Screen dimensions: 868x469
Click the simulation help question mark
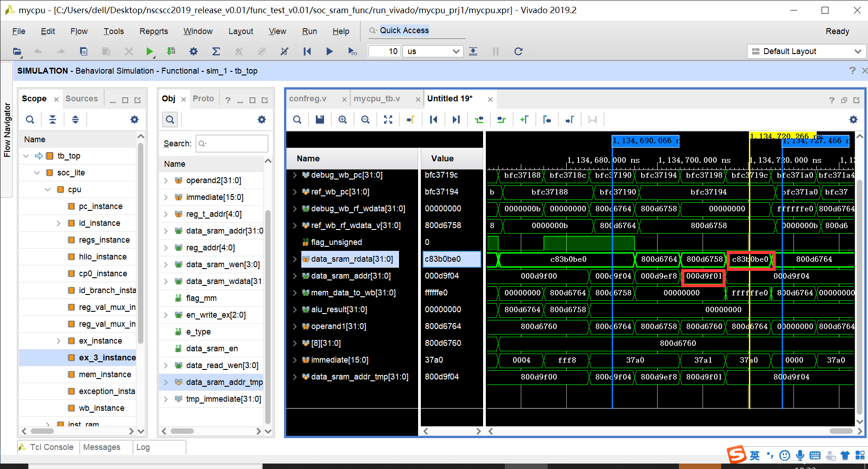(x=852, y=70)
